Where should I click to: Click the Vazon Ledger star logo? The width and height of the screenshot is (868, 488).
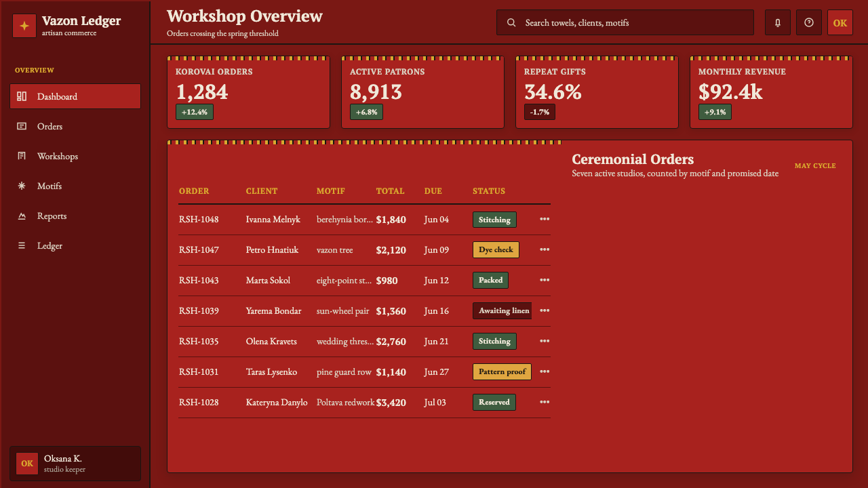(x=24, y=26)
